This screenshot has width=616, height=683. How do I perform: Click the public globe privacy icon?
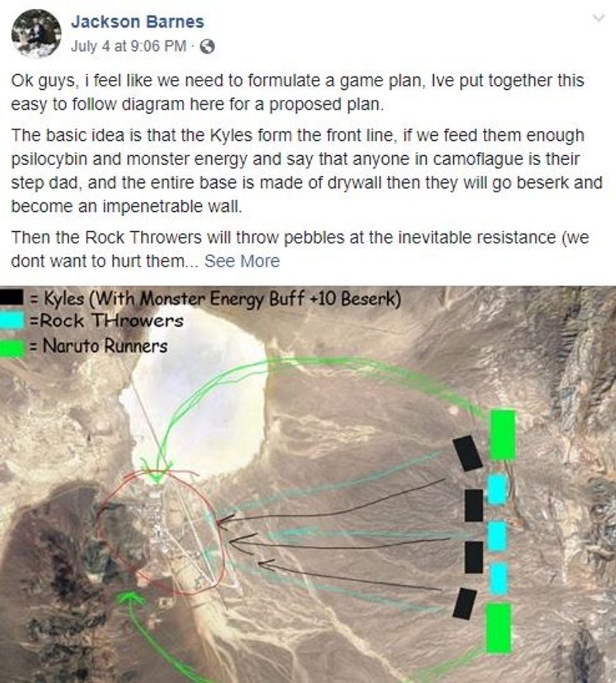click(x=207, y=46)
